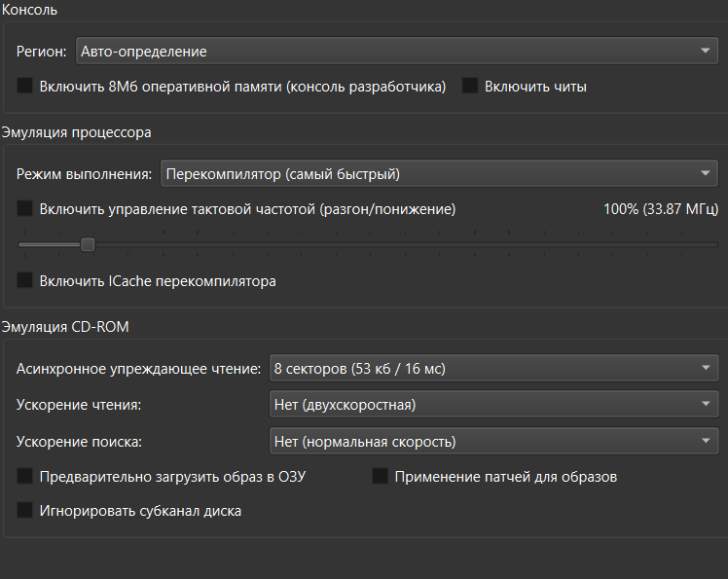This screenshot has height=579, width=728.
Task: Click the Ускорение поиска: field label
Action: click(x=79, y=442)
